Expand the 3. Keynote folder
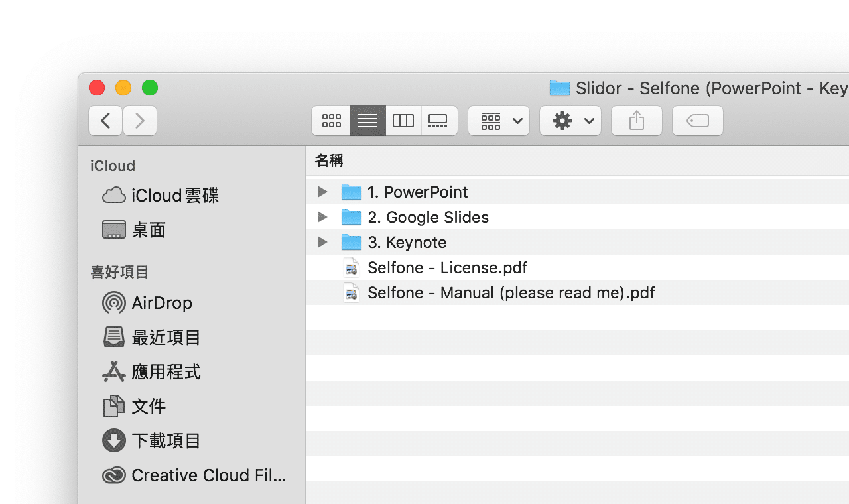Viewport: 849px width, 504px height. click(322, 242)
